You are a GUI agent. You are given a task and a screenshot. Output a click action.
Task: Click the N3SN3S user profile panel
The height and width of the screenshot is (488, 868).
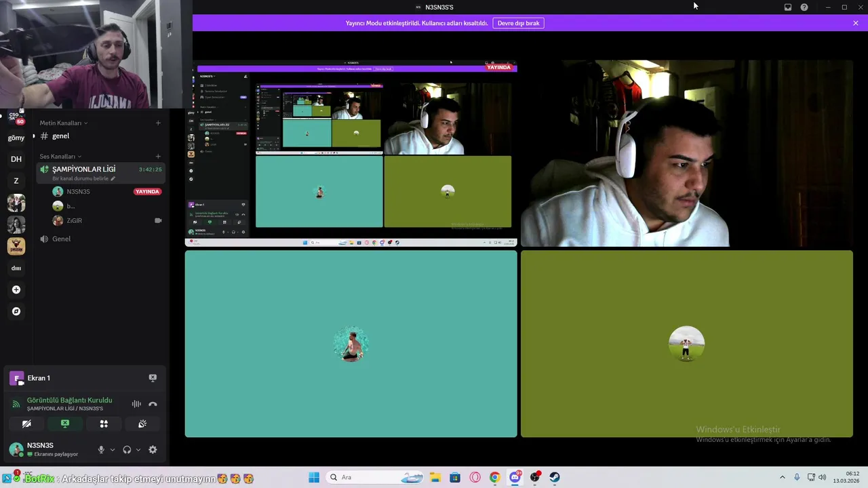47,449
